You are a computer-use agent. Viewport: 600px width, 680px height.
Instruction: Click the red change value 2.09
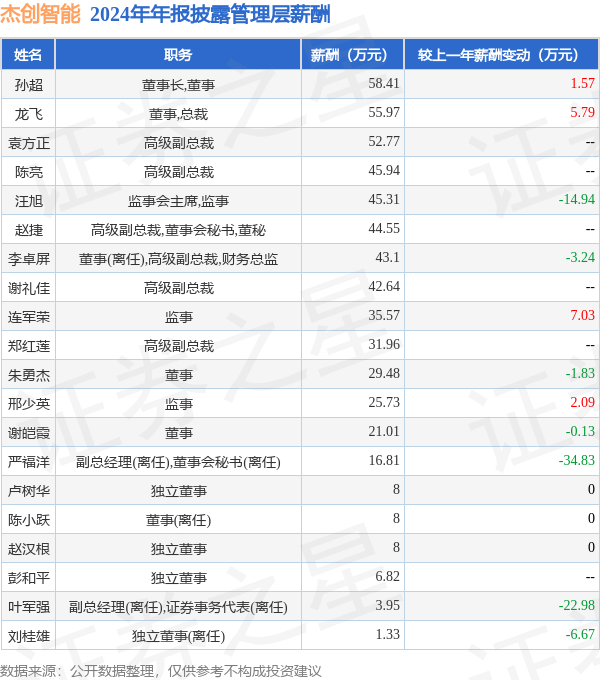point(582,403)
